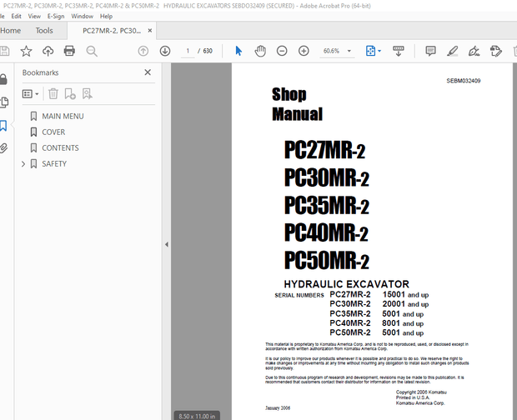The image size is (517, 420).
Task: Upload file to cloud storage
Action: (48, 51)
